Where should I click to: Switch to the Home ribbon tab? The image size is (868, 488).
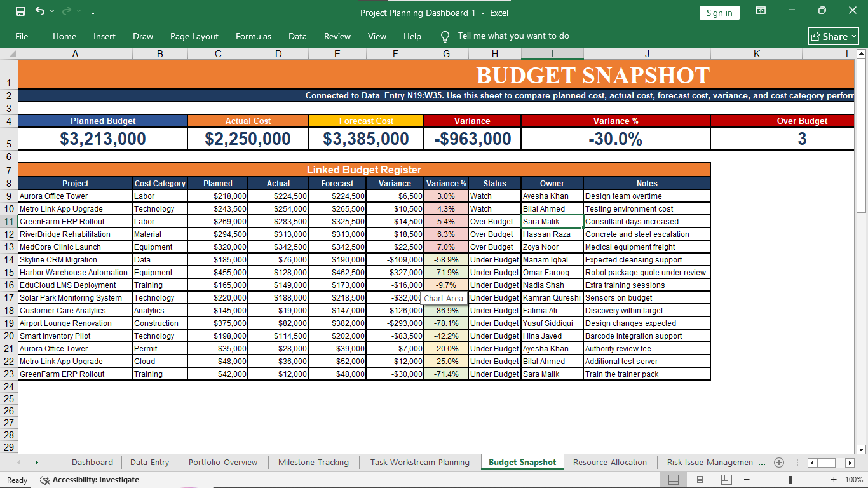pos(64,36)
